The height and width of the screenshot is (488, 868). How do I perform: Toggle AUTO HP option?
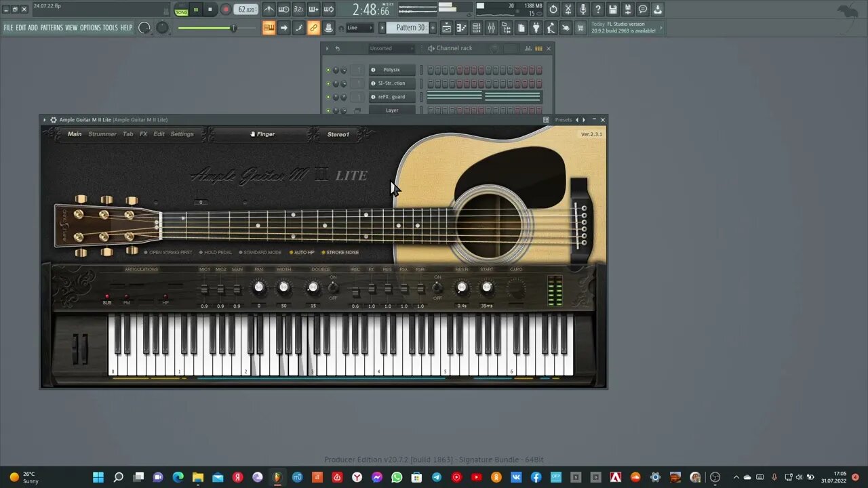pyautogui.click(x=302, y=252)
